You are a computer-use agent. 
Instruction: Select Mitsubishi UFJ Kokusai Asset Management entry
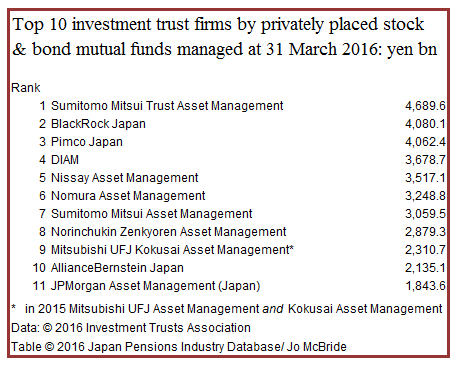coord(172,250)
